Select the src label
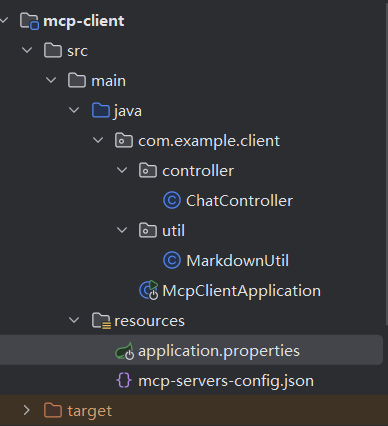This screenshot has width=388, height=426. 78,51
